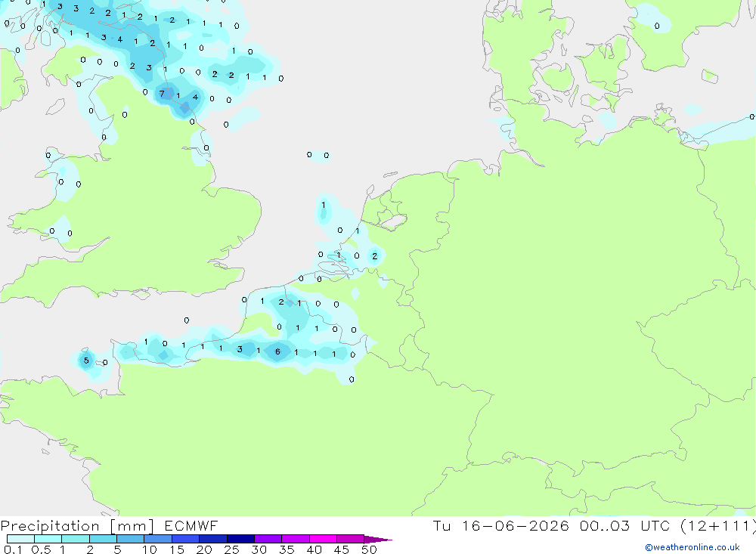Image resolution: width=756 pixels, height=554 pixels.
Task: Click the 'Tu' weekday label
Action: click(x=442, y=525)
